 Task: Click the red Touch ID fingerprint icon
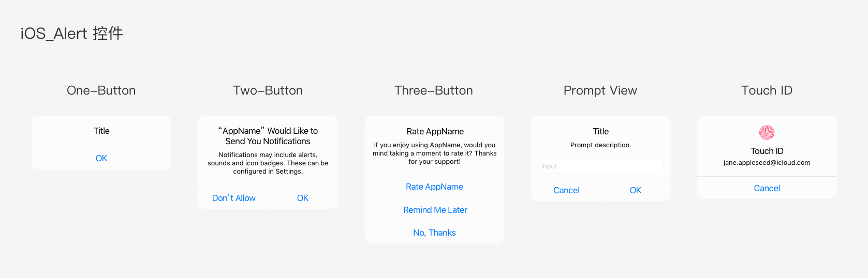[x=767, y=133]
